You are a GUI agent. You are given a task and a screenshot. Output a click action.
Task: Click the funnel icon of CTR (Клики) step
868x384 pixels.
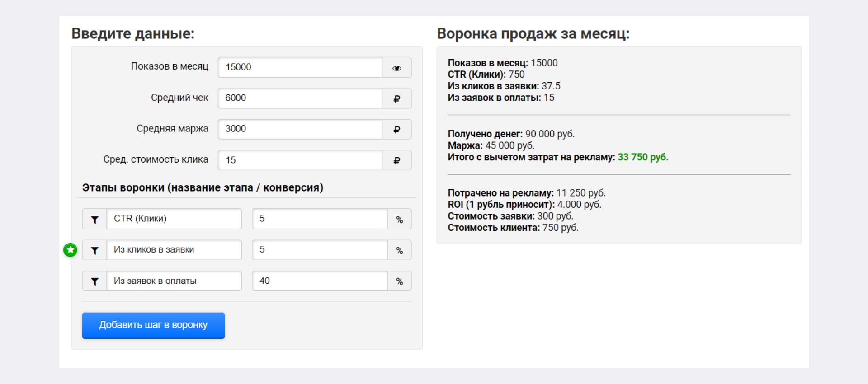[x=94, y=220]
